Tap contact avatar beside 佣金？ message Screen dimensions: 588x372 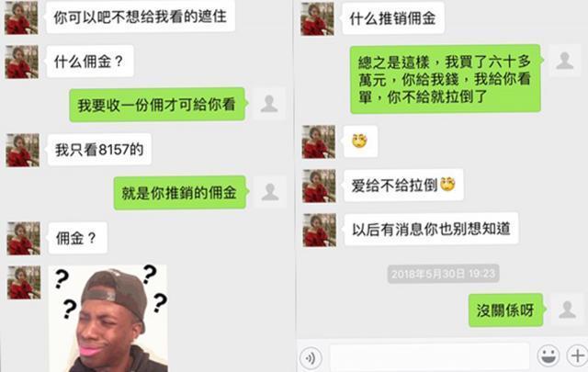(x=24, y=239)
